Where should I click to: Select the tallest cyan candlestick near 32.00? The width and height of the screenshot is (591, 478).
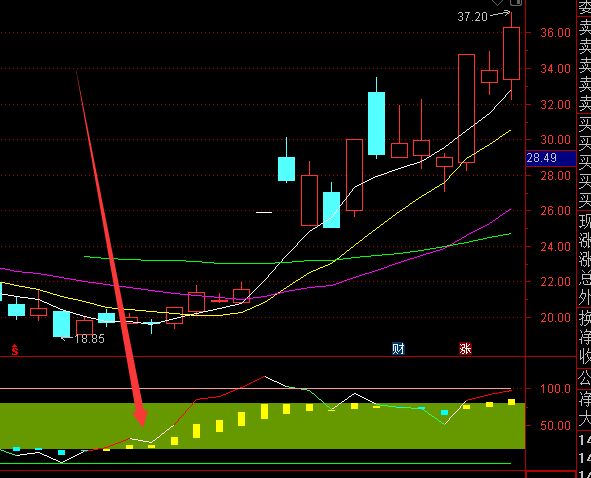click(377, 123)
